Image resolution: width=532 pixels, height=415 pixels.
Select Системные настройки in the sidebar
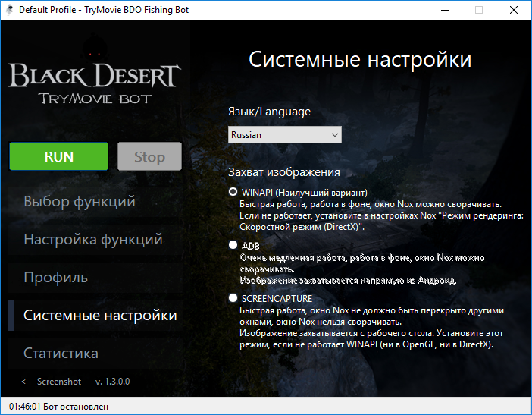[x=95, y=316]
